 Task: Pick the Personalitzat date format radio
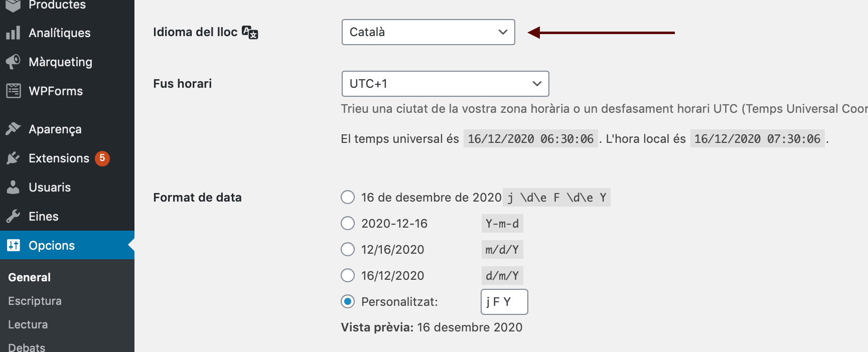point(348,301)
